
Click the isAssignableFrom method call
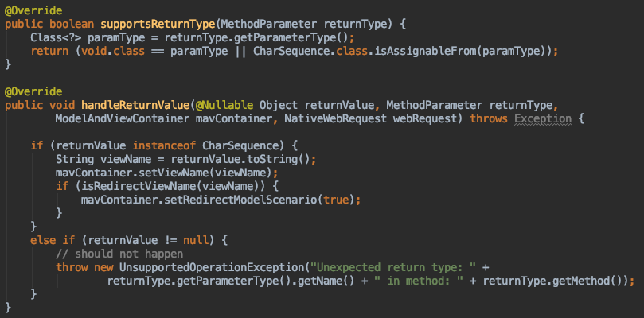point(426,52)
